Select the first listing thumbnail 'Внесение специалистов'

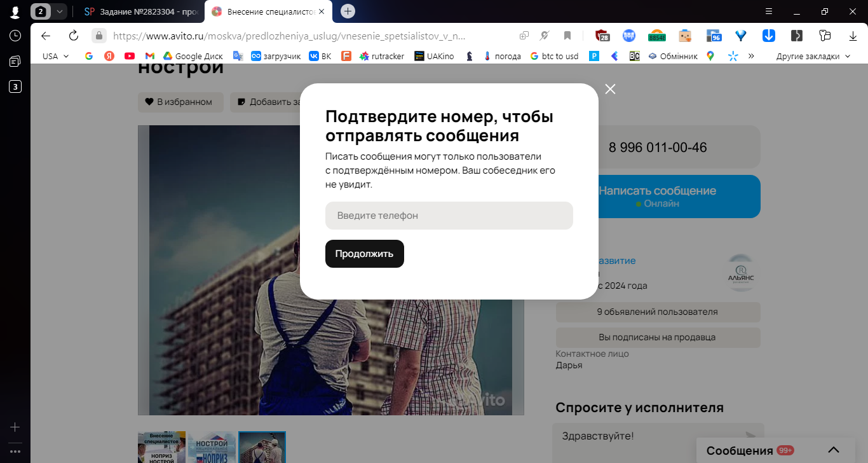click(161, 447)
